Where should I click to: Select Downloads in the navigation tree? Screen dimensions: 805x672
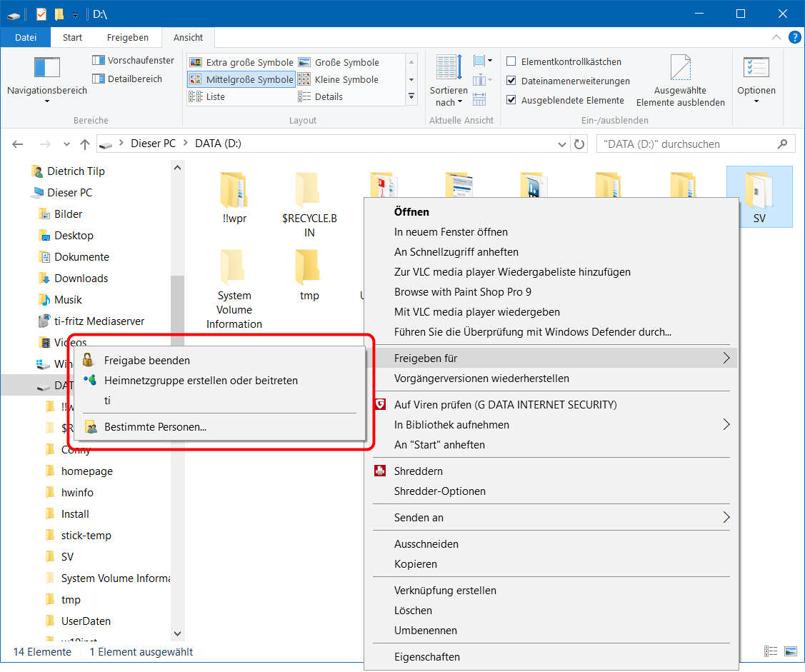pos(81,279)
